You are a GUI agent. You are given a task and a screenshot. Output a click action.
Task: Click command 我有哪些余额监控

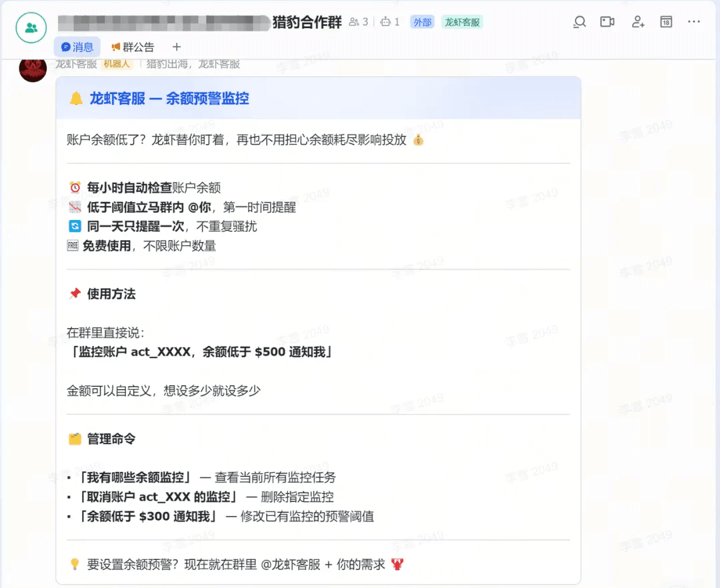(x=135, y=477)
